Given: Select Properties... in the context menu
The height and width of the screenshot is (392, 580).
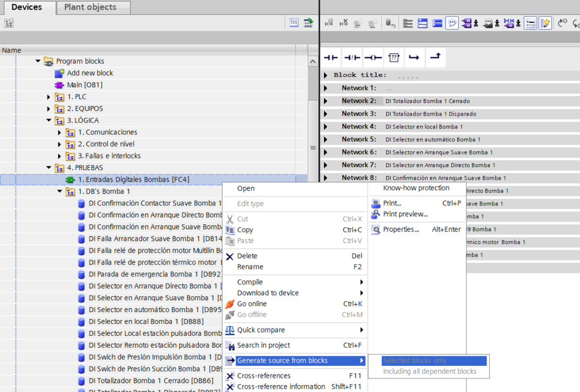Looking at the screenshot, I should (400, 229).
